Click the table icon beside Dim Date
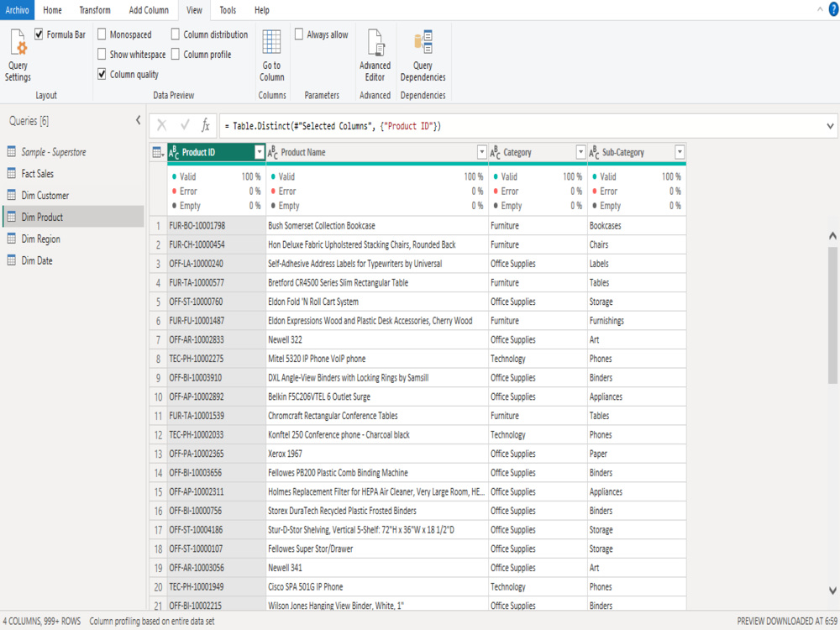The height and width of the screenshot is (630, 840). pyautogui.click(x=11, y=260)
